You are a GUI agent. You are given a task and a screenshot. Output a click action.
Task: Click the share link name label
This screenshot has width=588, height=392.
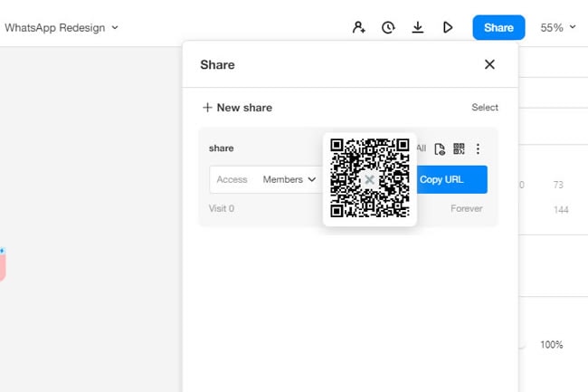pos(222,148)
